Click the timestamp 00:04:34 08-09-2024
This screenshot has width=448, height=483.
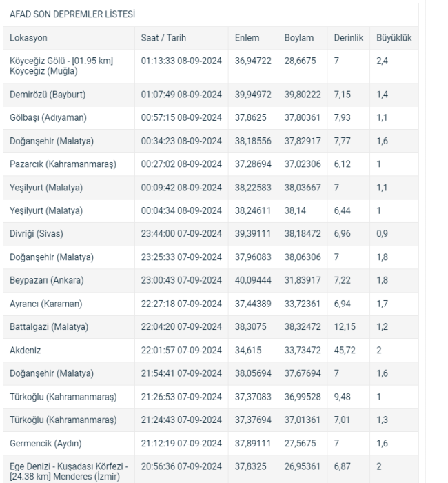(181, 210)
